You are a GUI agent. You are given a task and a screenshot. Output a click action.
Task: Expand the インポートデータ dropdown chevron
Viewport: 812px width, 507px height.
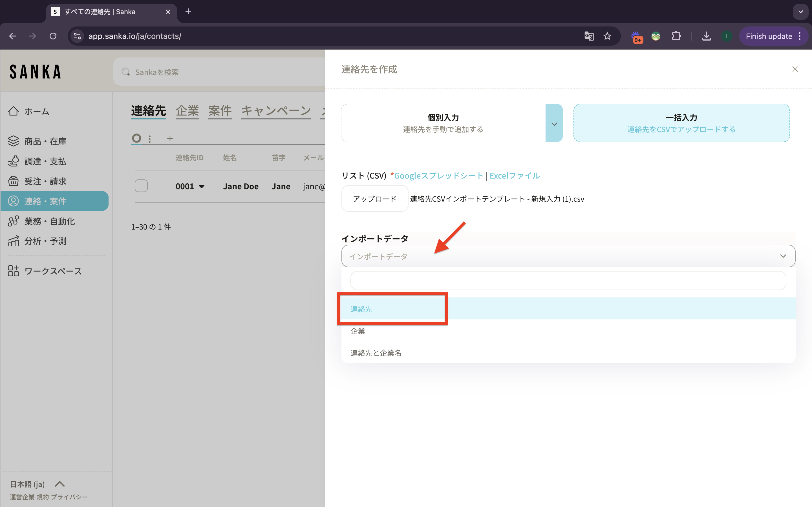pyautogui.click(x=783, y=256)
